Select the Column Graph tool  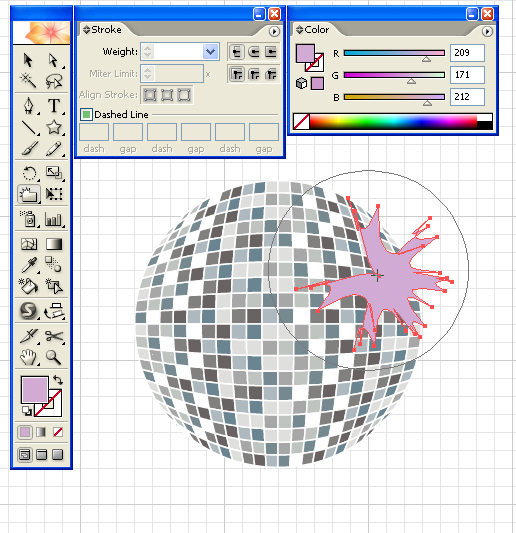point(53,219)
